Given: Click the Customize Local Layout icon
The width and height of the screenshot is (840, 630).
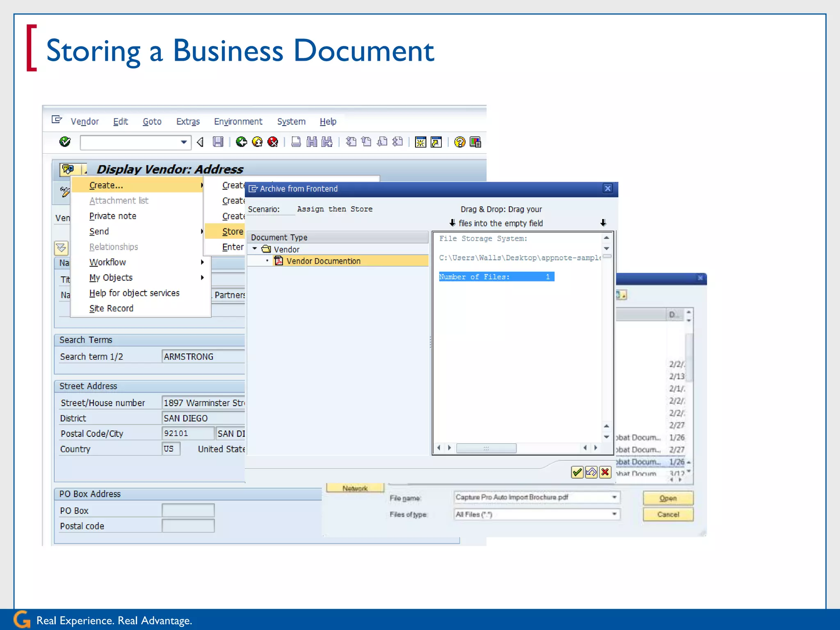Looking at the screenshot, I should click(x=476, y=142).
